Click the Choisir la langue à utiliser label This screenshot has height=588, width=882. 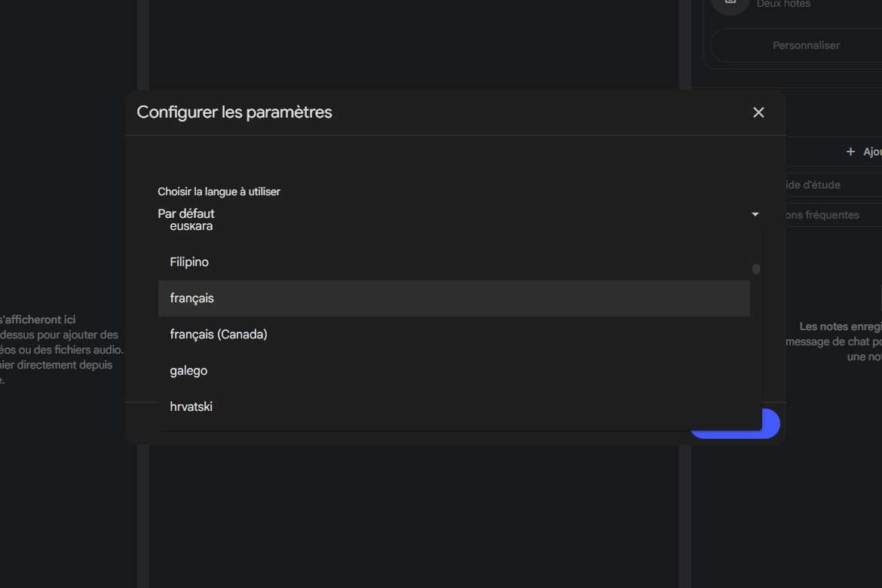pyautogui.click(x=219, y=191)
